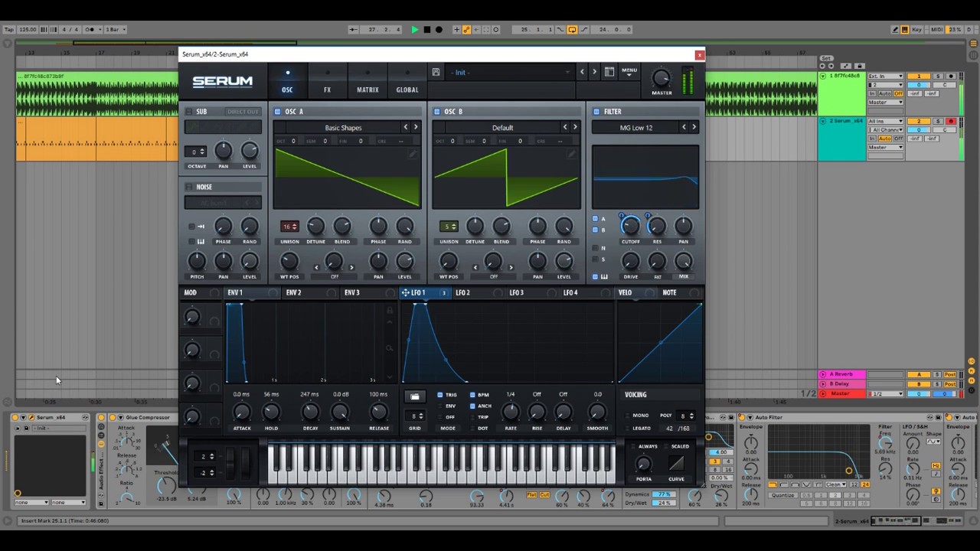Go to the previous Serum preset
Screen dimensions: 980x551
pyautogui.click(x=582, y=72)
